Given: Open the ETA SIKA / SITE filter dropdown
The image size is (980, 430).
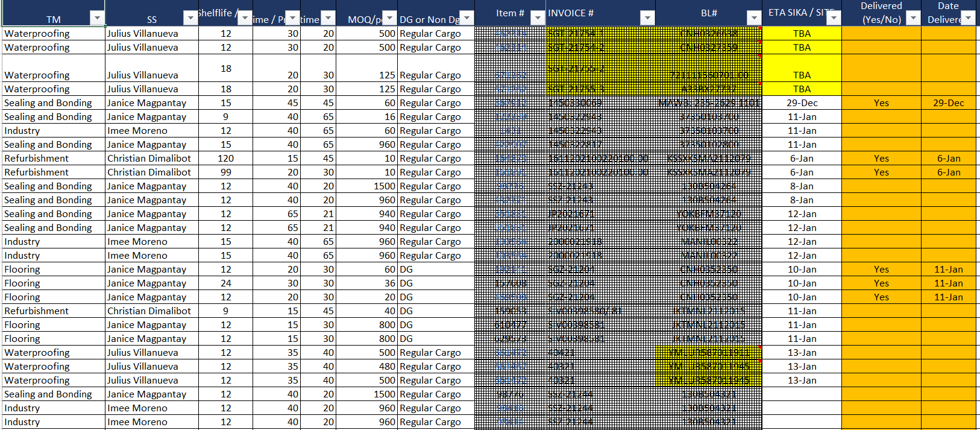Looking at the screenshot, I should [834, 19].
